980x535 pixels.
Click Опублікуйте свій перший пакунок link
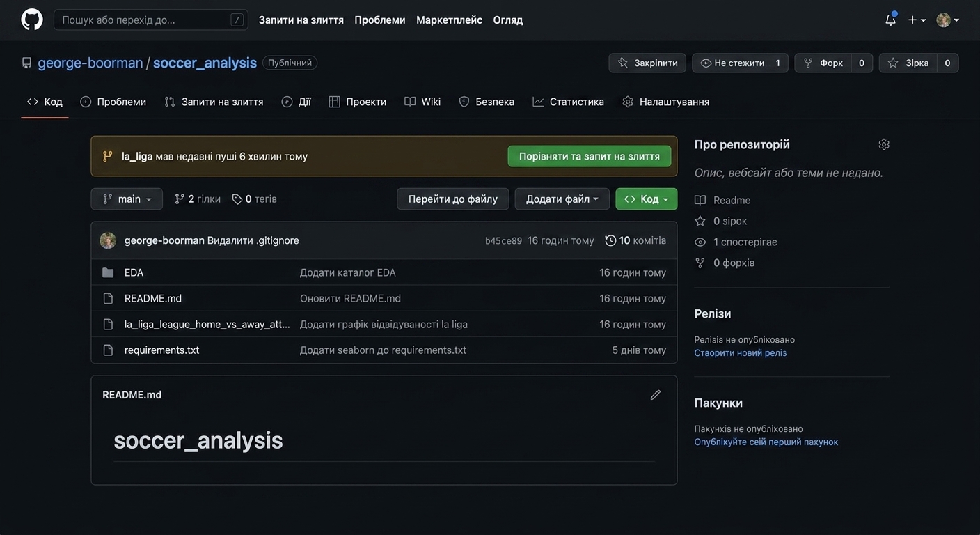tap(766, 442)
